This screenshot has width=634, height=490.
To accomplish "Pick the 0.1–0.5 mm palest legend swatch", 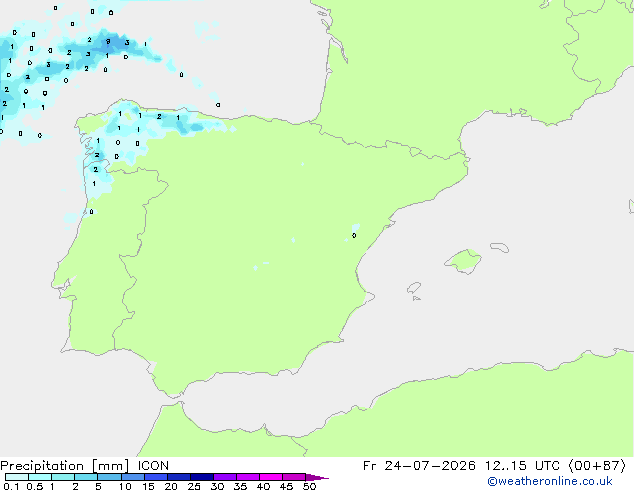I will [17, 477].
